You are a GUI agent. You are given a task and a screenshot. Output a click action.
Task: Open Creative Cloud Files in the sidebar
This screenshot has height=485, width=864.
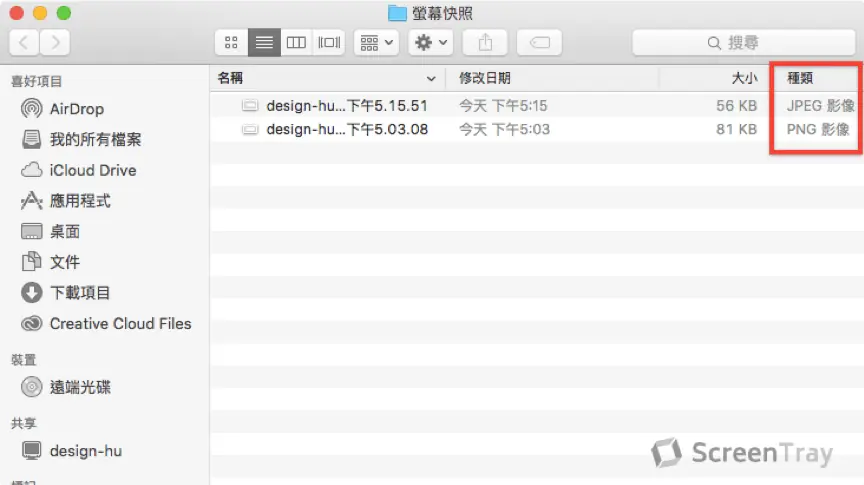[120, 324]
